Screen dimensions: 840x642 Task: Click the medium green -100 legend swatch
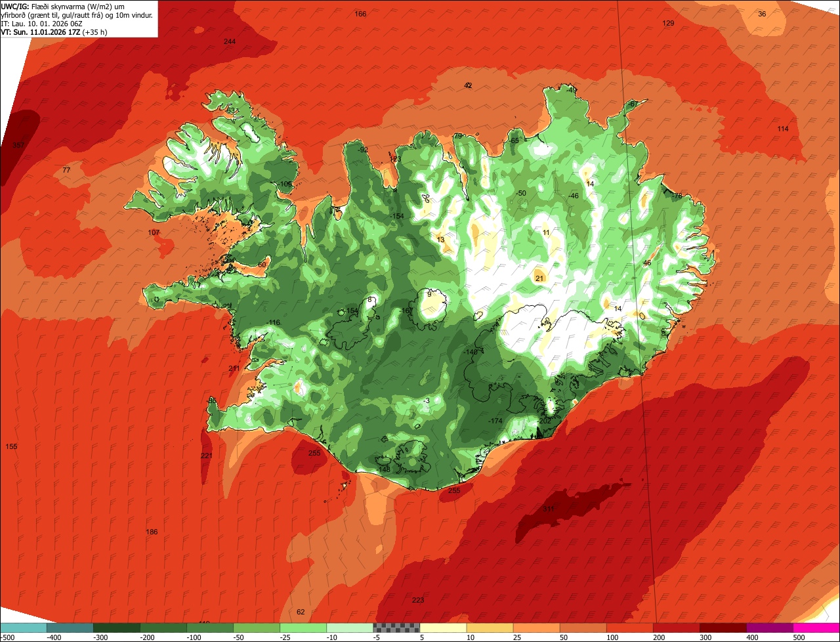pos(210,628)
